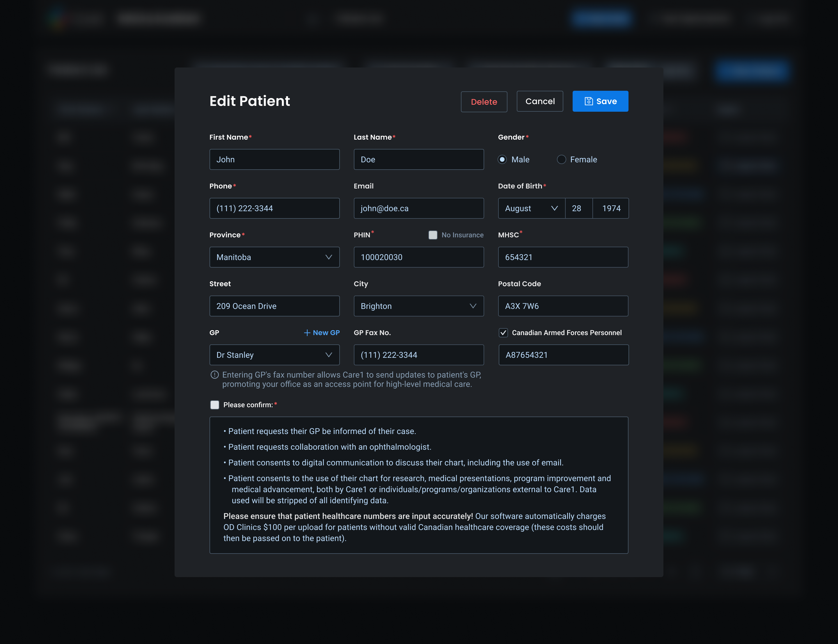Open the birth month August dropdown

click(531, 208)
